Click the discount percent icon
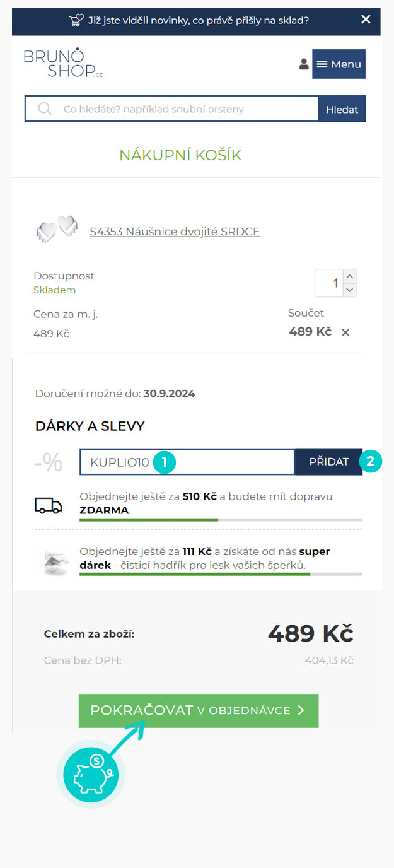The height and width of the screenshot is (868, 394). tap(49, 462)
